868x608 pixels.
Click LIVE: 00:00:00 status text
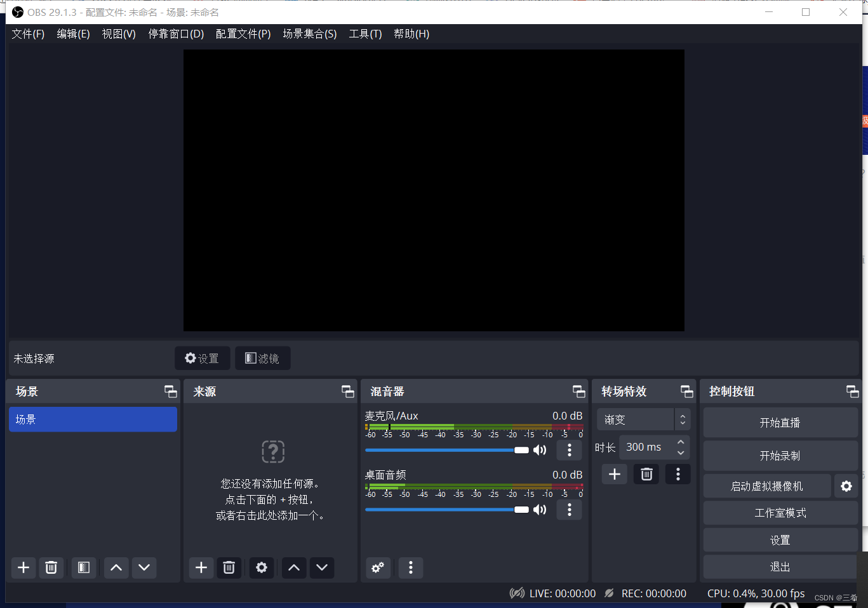(563, 593)
